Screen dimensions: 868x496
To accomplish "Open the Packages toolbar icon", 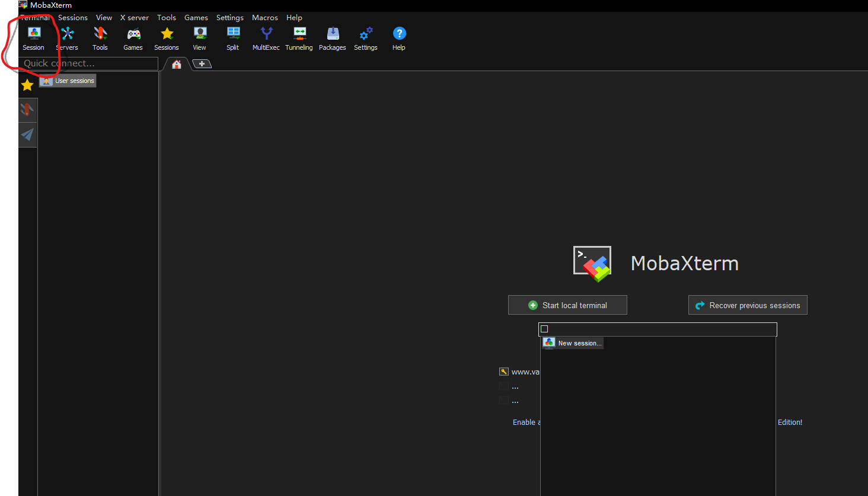I will 333,39.
